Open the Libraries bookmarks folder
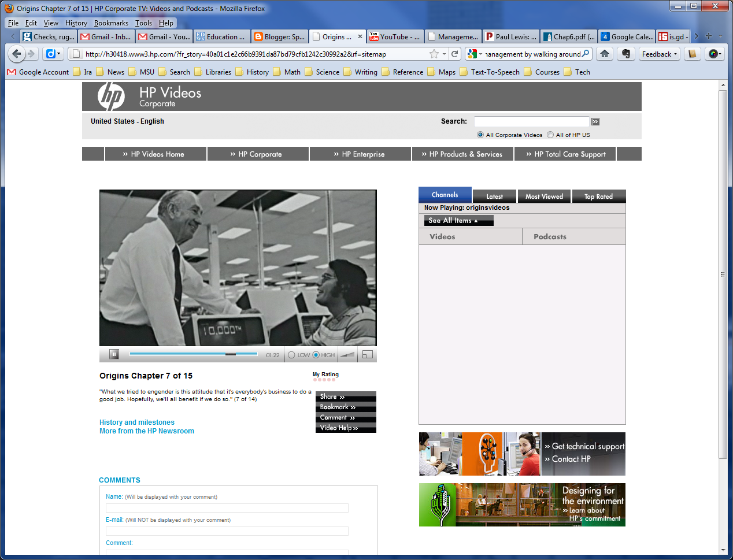This screenshot has height=560, width=733. tap(213, 72)
